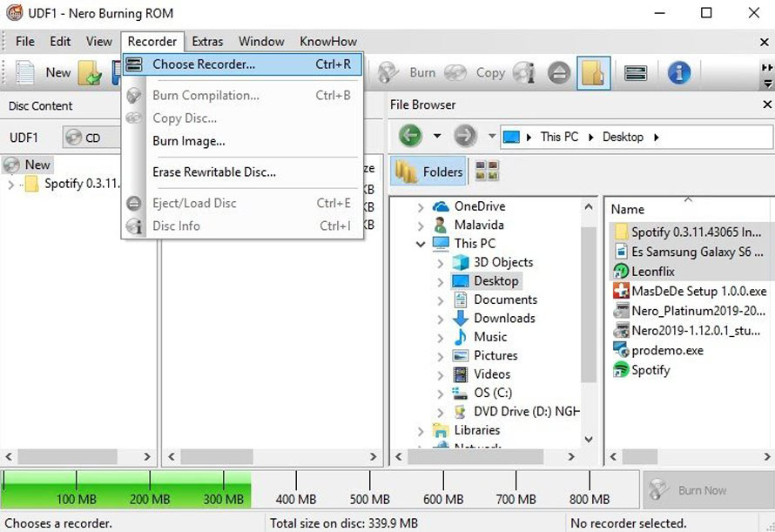775x532 pixels.
Task: Select Burn Image menu entry
Action: (x=189, y=141)
